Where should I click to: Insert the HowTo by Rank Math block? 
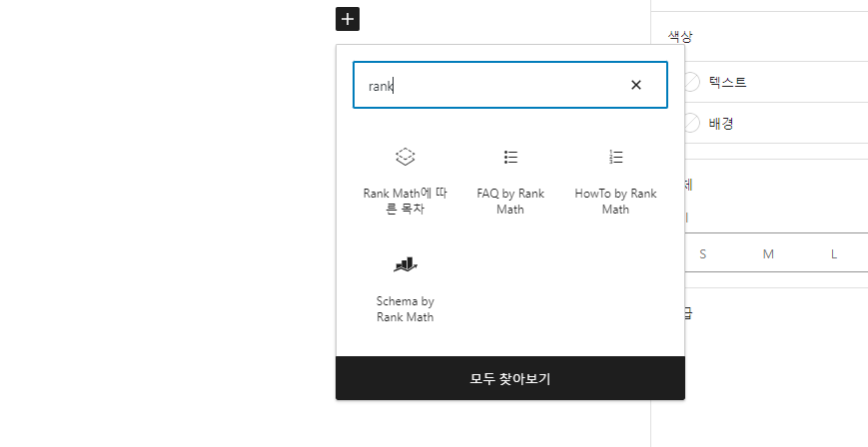[615, 181]
